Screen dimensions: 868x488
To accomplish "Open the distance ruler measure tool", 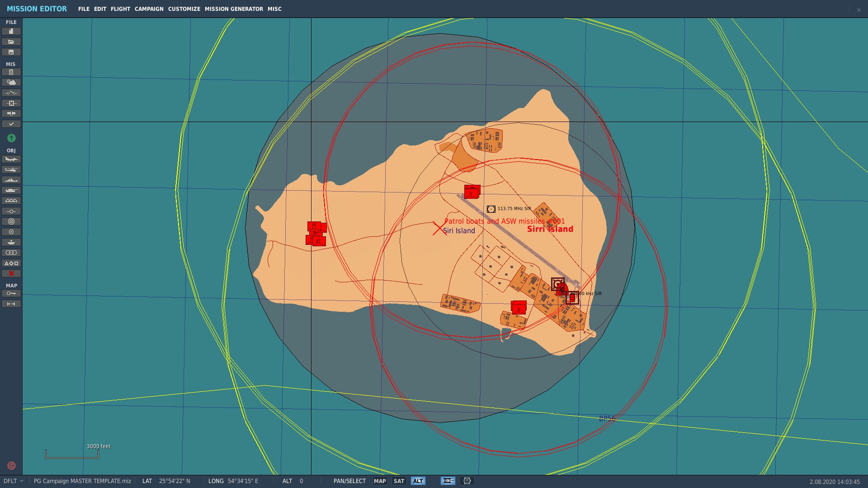I will 11,304.
